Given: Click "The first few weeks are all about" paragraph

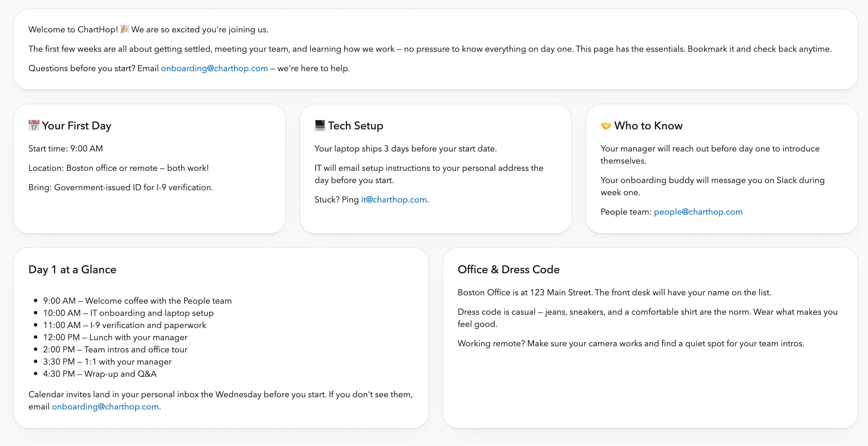Looking at the screenshot, I should point(430,49).
